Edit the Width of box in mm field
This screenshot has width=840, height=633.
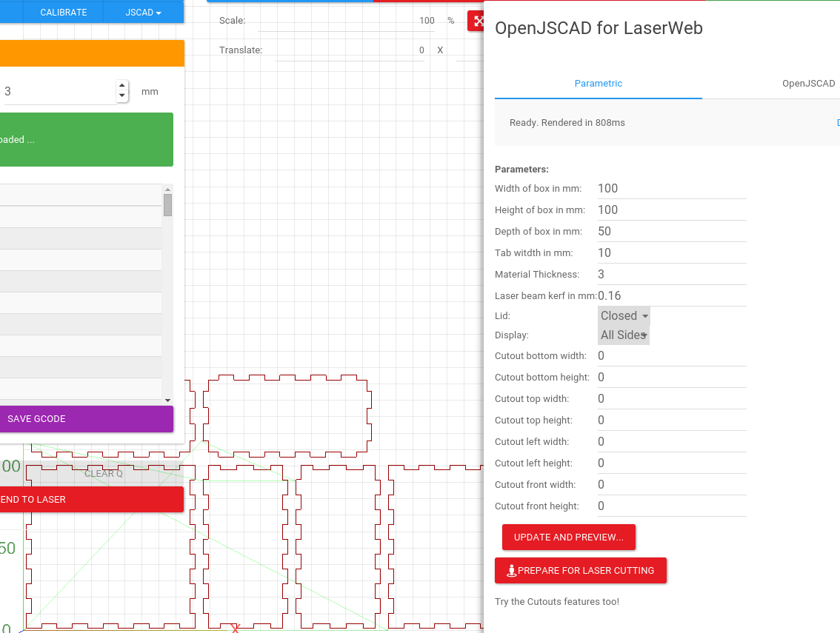point(672,189)
